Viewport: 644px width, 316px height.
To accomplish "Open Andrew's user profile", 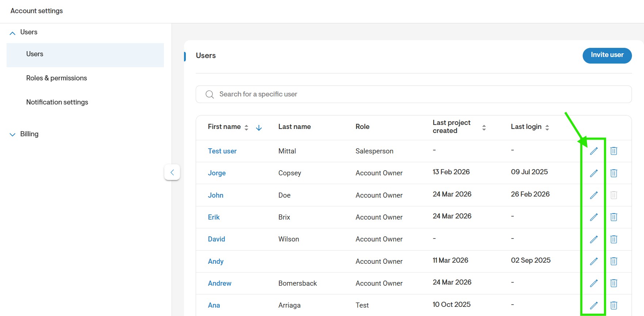I will click(x=219, y=283).
